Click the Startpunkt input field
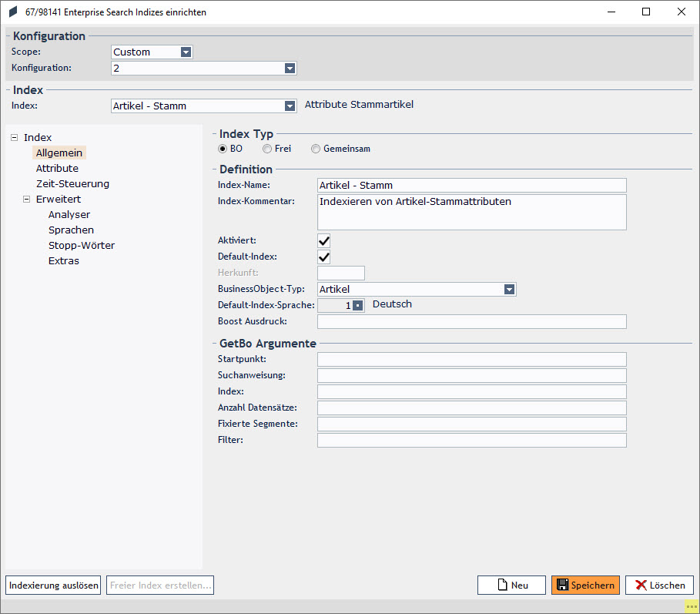The width and height of the screenshot is (700, 614). [x=472, y=360]
